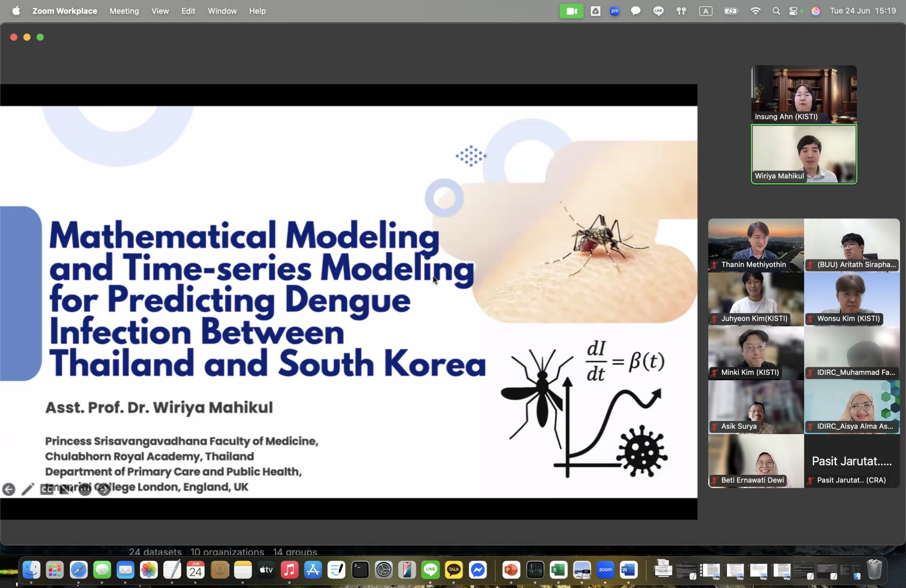906x588 pixels.
Task: Open Spotlight search
Action: [x=776, y=11]
